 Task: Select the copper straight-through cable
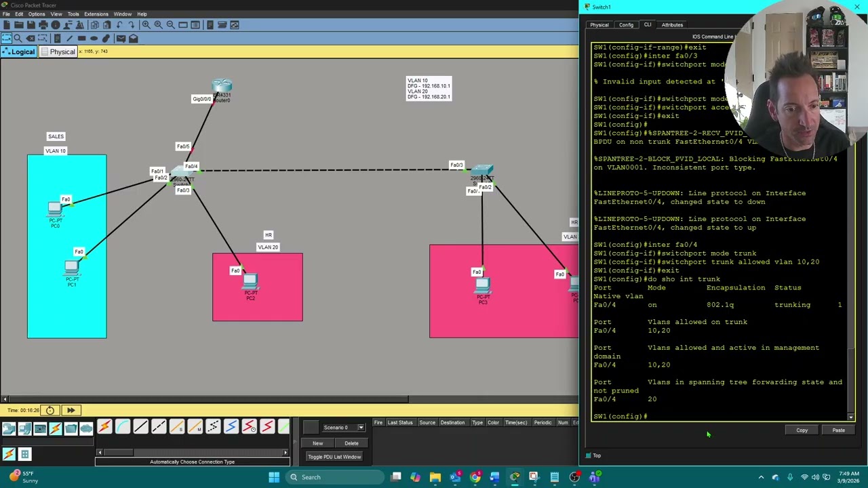click(140, 427)
